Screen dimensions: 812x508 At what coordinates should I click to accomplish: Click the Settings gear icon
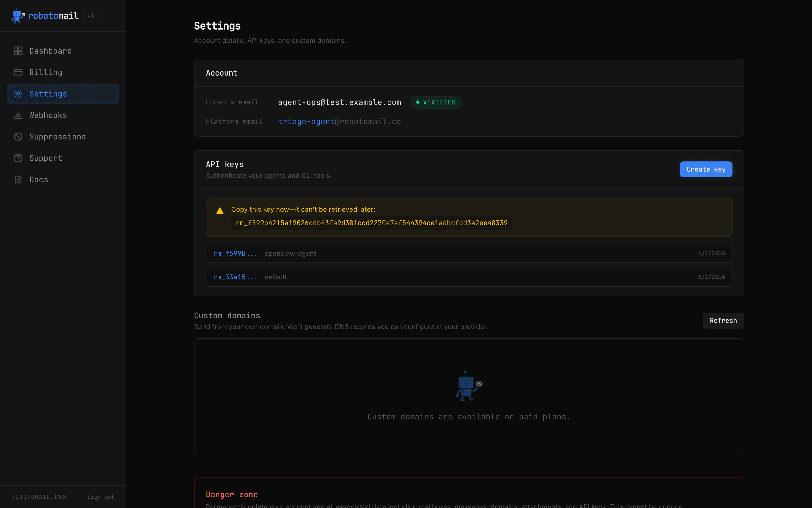click(x=18, y=94)
